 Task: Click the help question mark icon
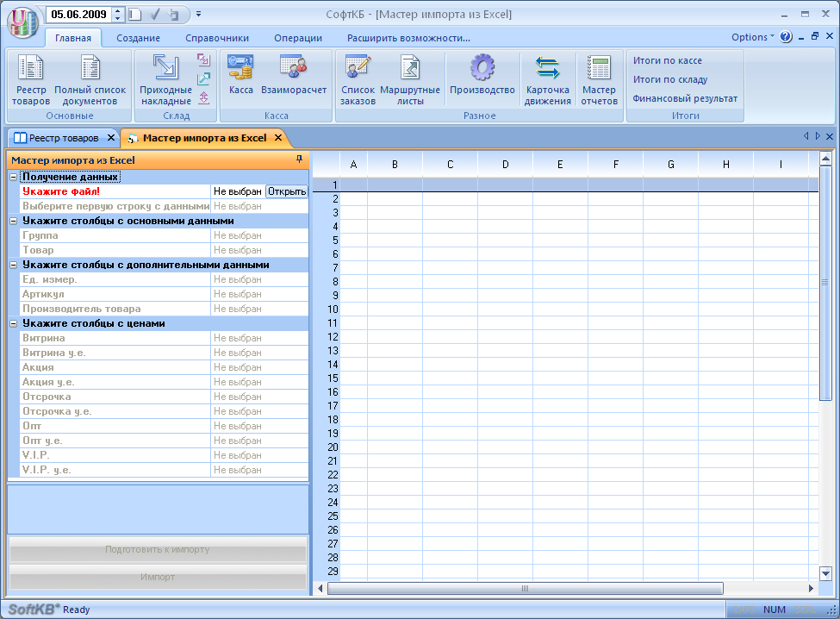pos(786,37)
